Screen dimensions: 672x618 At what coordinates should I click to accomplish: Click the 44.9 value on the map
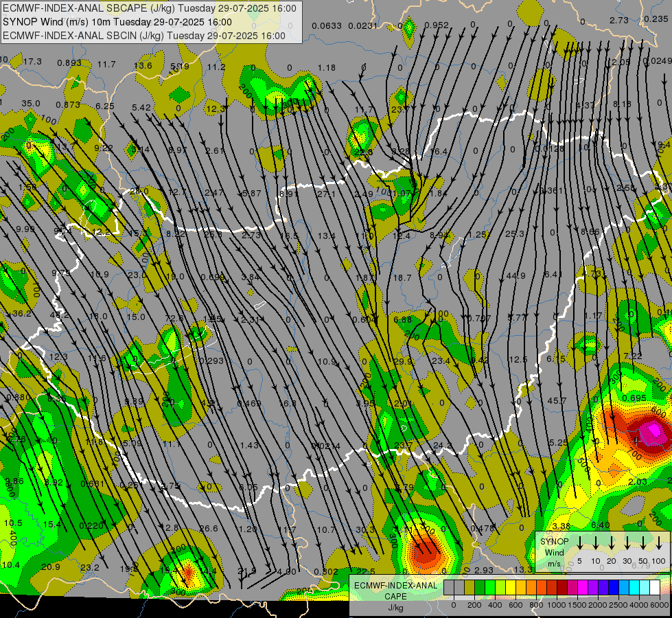515,276
